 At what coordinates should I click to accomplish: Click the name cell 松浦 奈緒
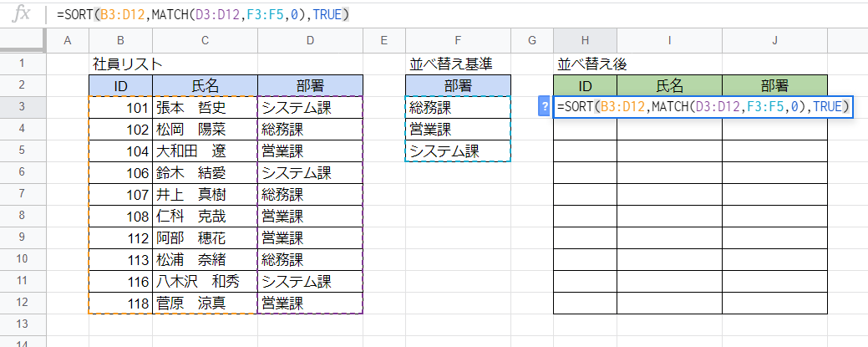tap(205, 259)
